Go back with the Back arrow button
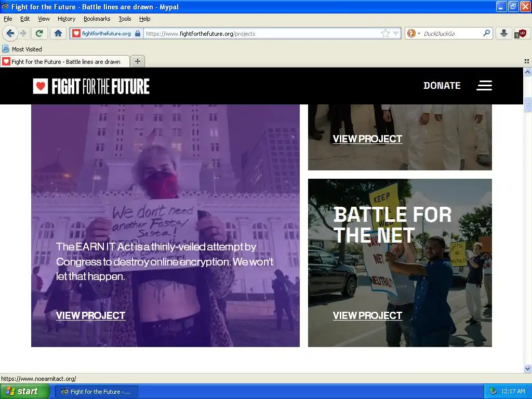This screenshot has width=532, height=399. point(10,33)
